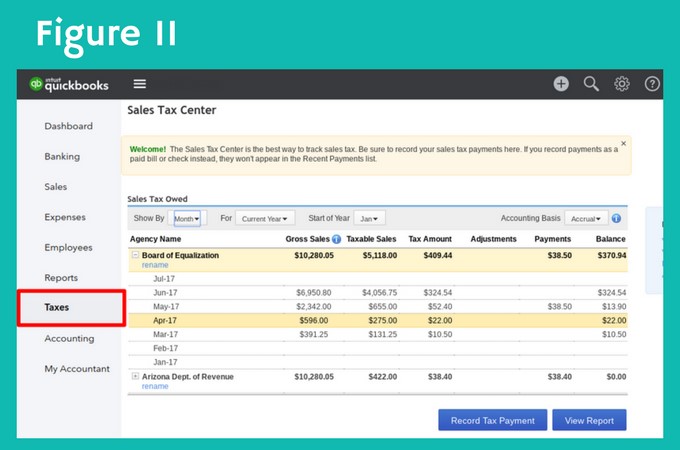Click Apr-17 tax amount $22.00
This screenshot has width=680, height=450.
[440, 320]
